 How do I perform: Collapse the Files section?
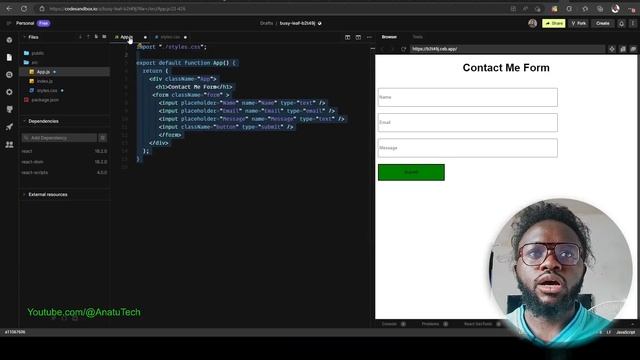tap(33, 37)
